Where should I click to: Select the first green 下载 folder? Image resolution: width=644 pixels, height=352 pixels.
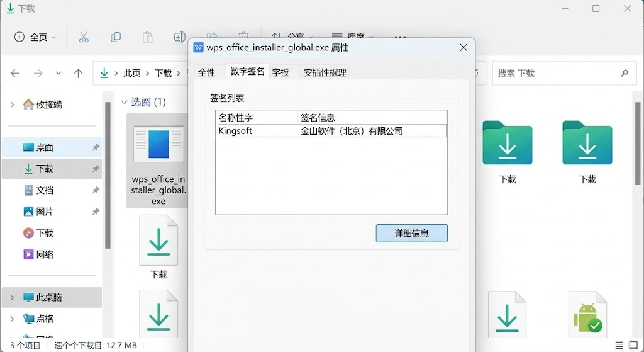(508, 152)
